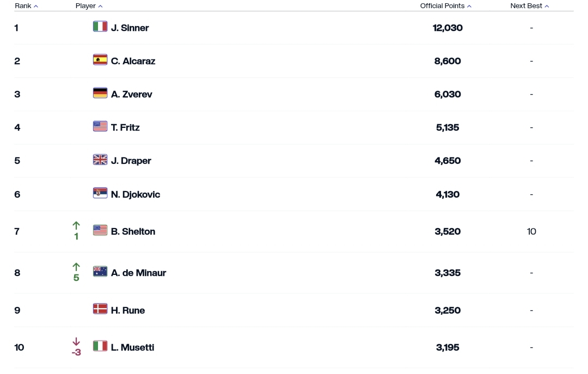Click the Australian flag next to A. de Minaur
The image size is (588, 374).
point(100,272)
